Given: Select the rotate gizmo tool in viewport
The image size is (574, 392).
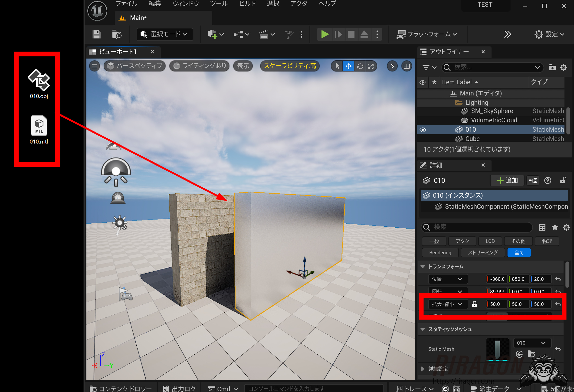Looking at the screenshot, I should 360,66.
